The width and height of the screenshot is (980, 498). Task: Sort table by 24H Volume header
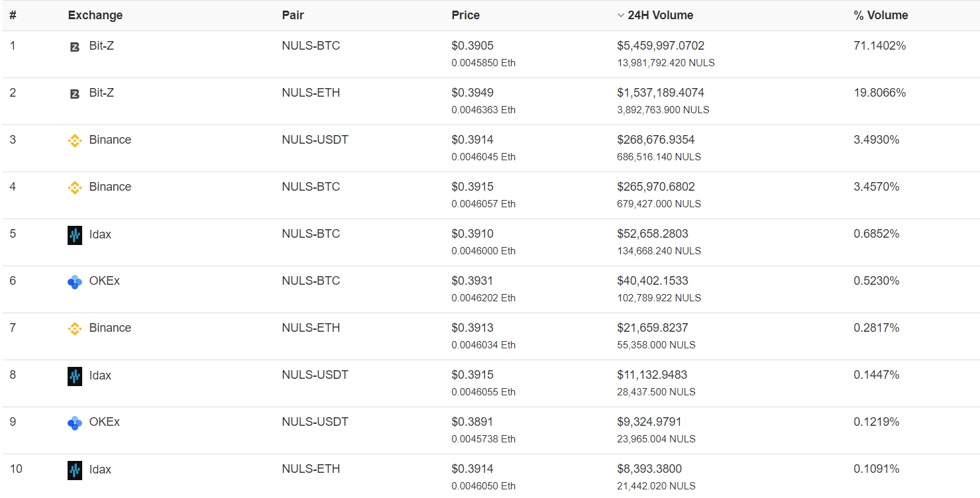660,15
